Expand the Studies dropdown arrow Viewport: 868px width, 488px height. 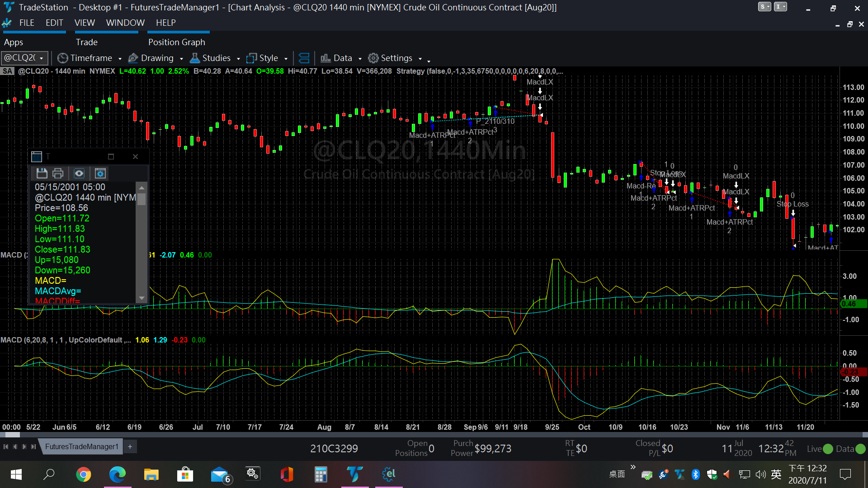238,59
